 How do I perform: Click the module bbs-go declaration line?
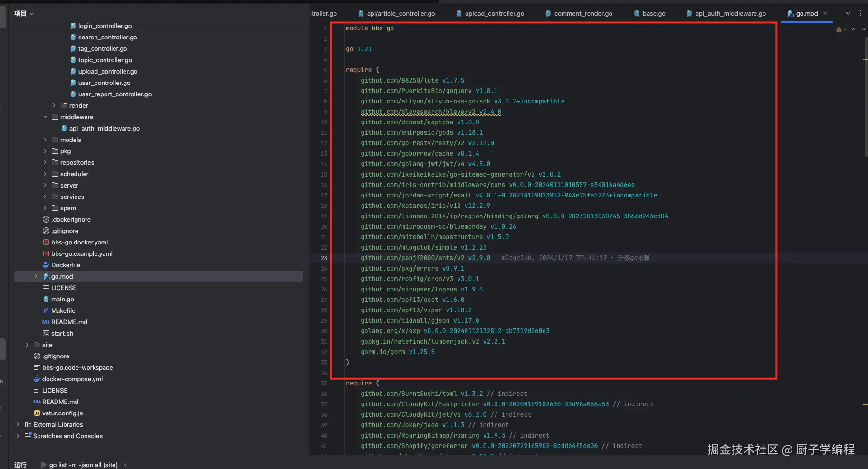370,28
